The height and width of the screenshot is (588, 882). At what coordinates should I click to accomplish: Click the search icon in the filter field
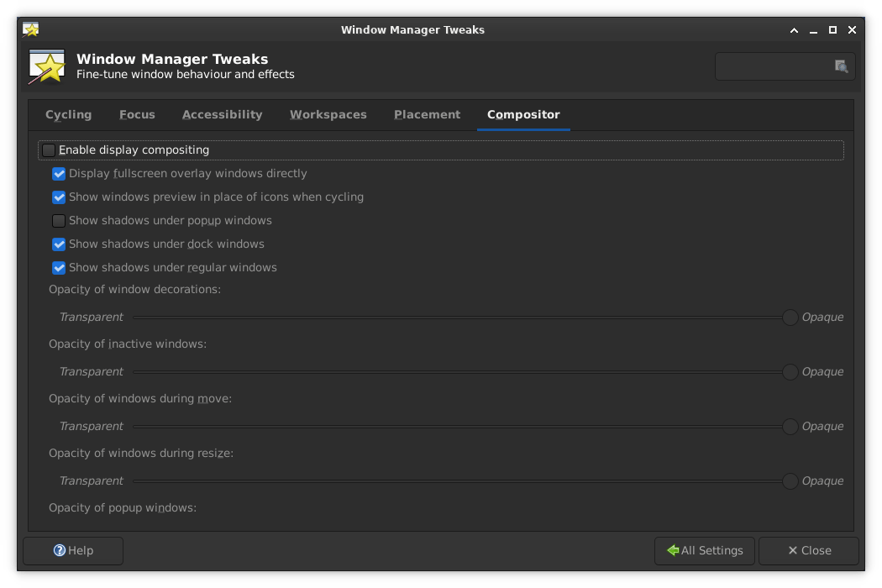click(x=840, y=66)
